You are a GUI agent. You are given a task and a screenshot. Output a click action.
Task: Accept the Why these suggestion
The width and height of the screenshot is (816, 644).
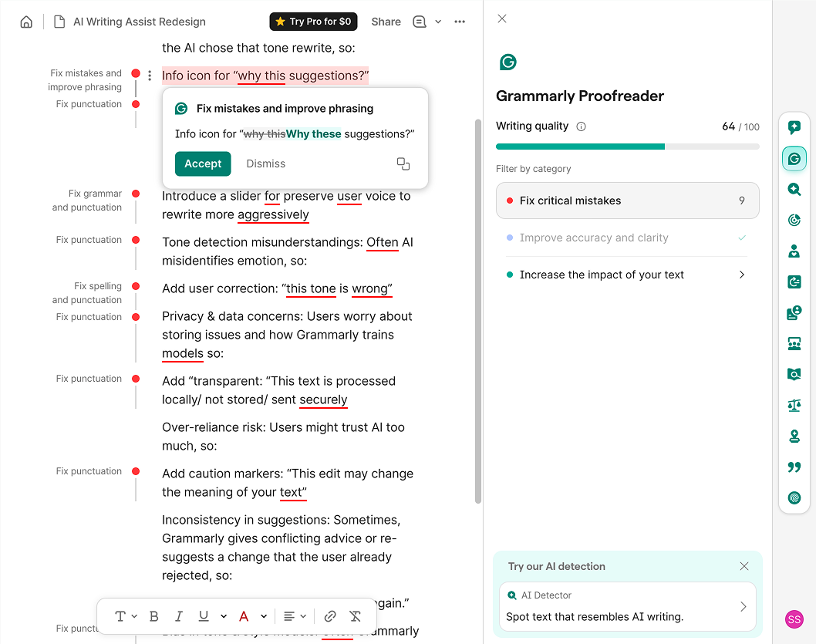coord(203,164)
